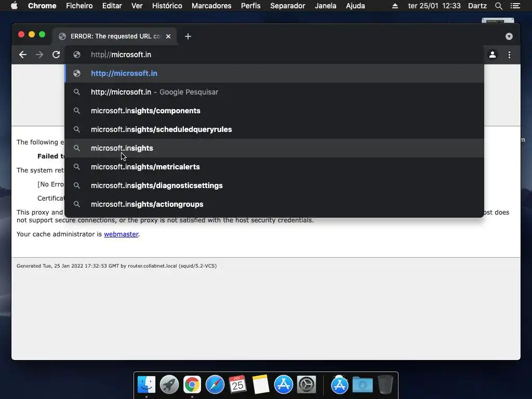The width and height of the screenshot is (532, 399).
Task: Click the date and time ter 25/01
Action: (x=434, y=6)
